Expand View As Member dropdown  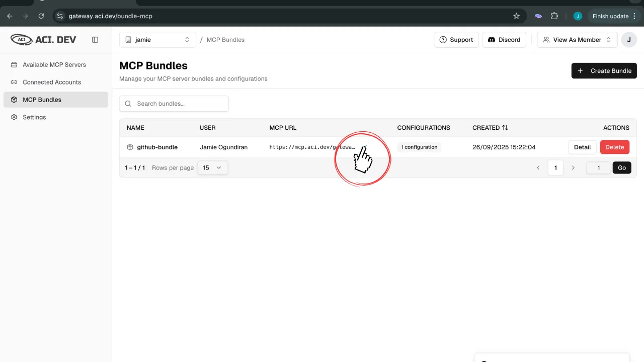(577, 40)
